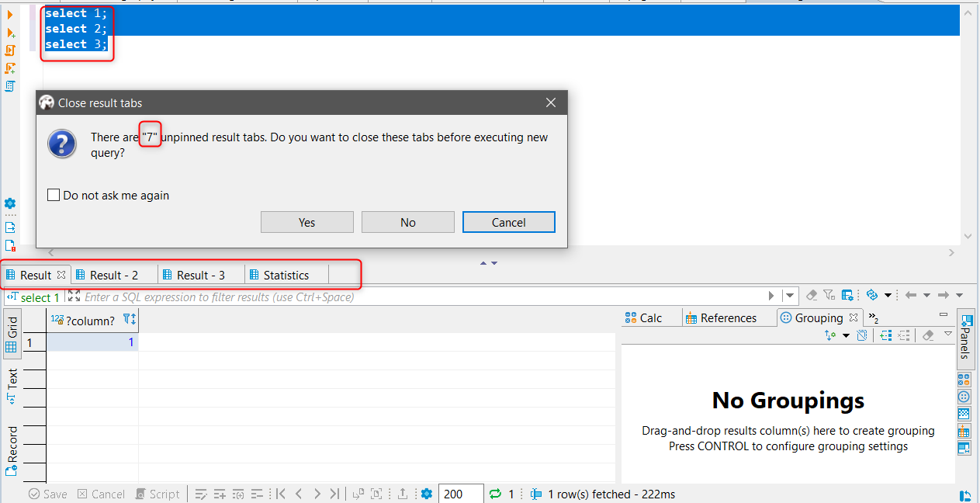Go to first row navigation icon

(281, 494)
